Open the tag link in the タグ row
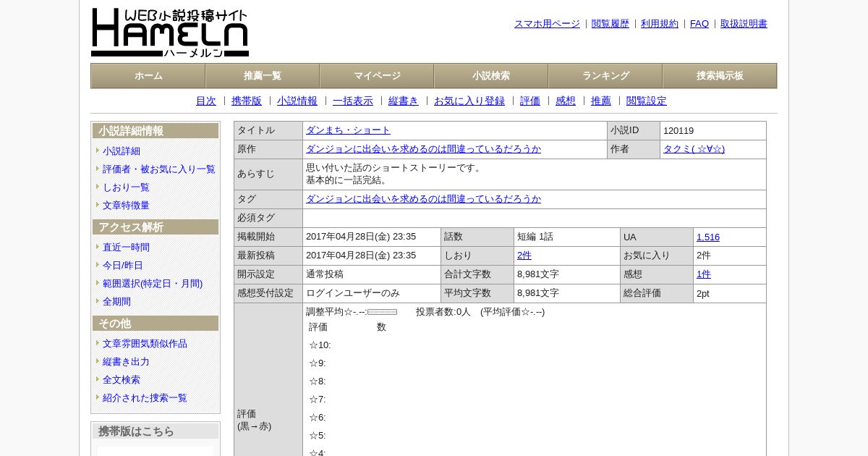The width and height of the screenshot is (868, 456). point(423,199)
